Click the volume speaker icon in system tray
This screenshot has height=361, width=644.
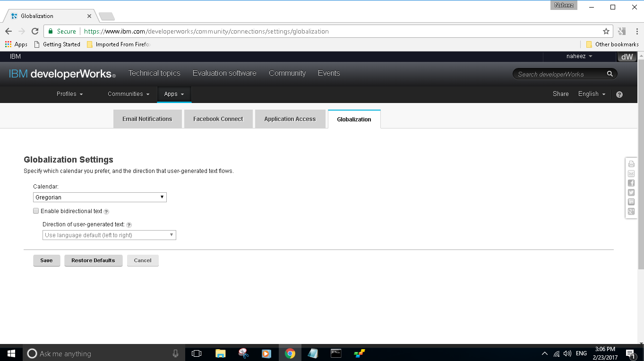tap(567, 353)
